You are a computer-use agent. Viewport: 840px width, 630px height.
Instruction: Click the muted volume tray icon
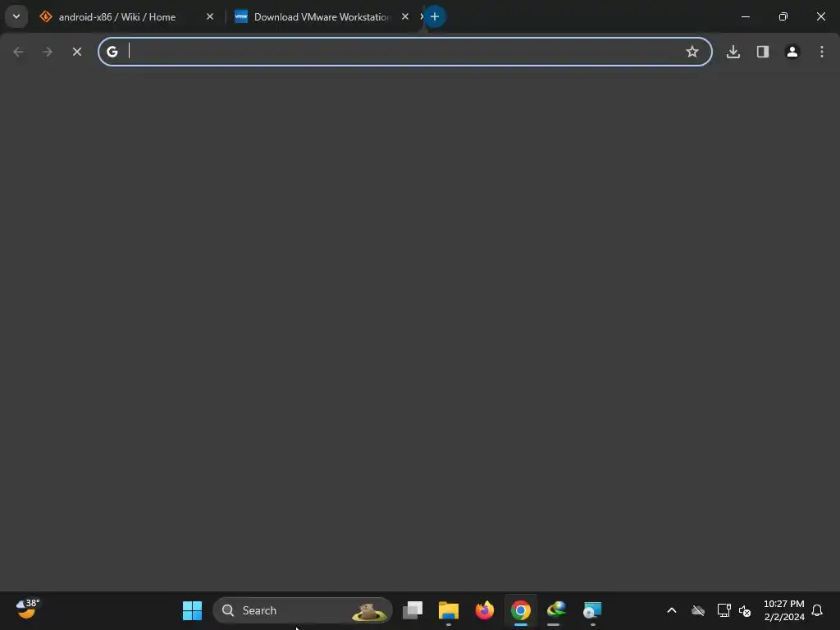point(745,610)
